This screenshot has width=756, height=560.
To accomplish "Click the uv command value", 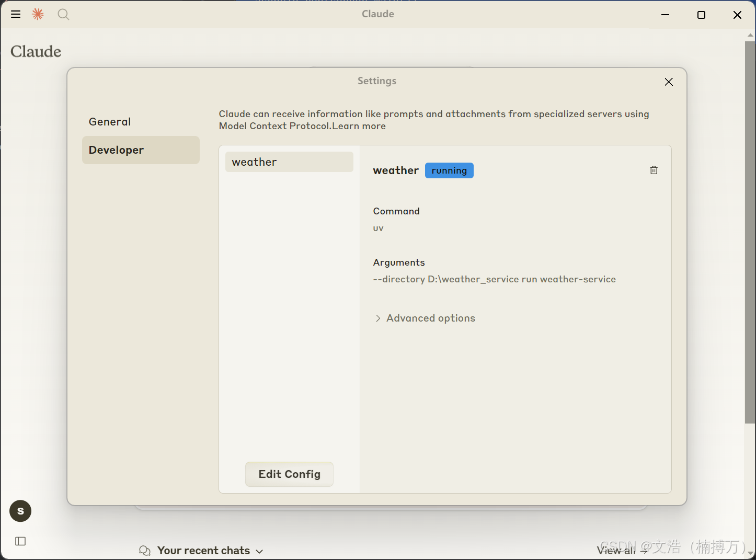I will [379, 228].
